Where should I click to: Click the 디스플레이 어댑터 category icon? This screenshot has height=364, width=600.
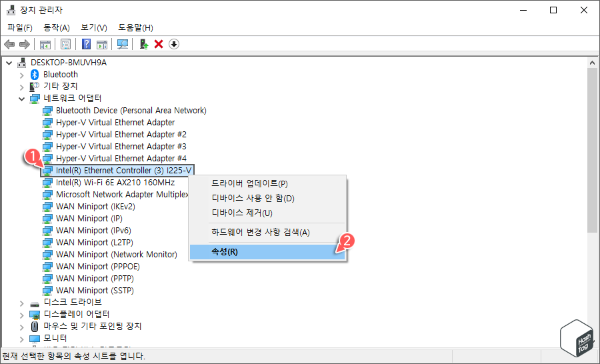tap(35, 315)
